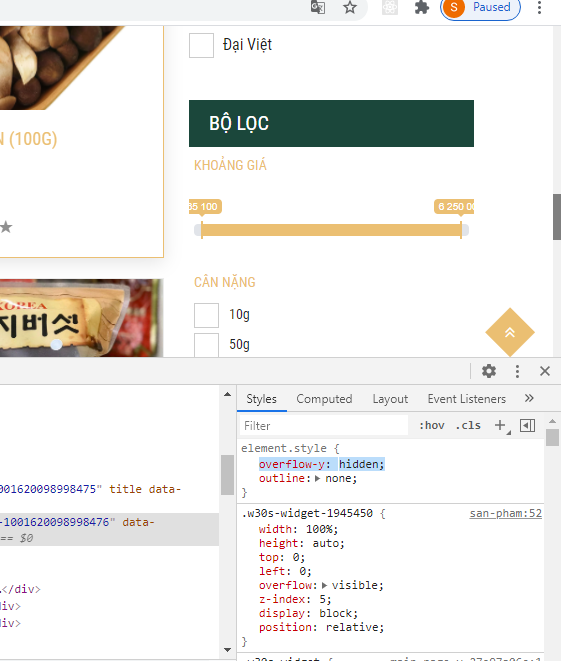Toggle the computed styles sidebar icon
Viewport: 561px width, 661px height.
[527, 425]
